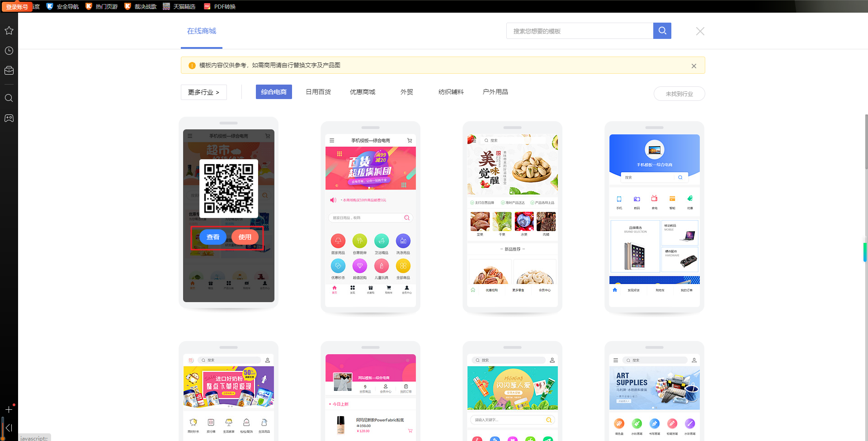Click the 儿童玩具 red category icon
Image resolution: width=868 pixels, height=441 pixels.
pyautogui.click(x=382, y=266)
